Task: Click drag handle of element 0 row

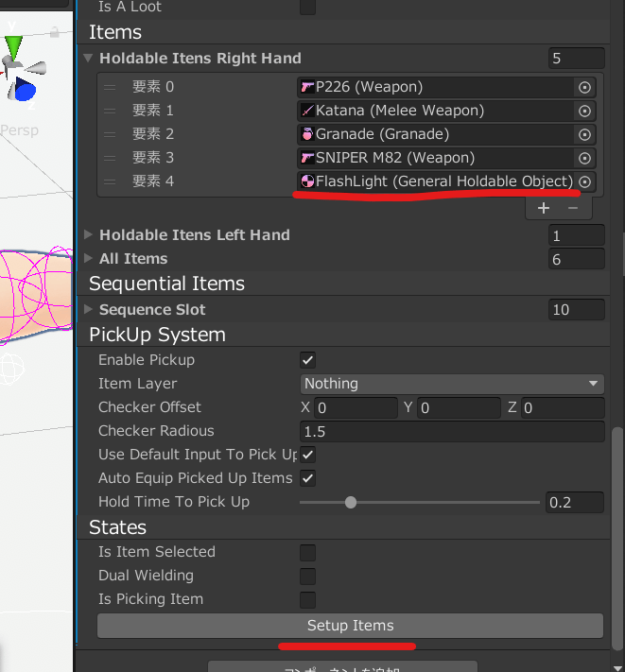Action: coord(110,87)
